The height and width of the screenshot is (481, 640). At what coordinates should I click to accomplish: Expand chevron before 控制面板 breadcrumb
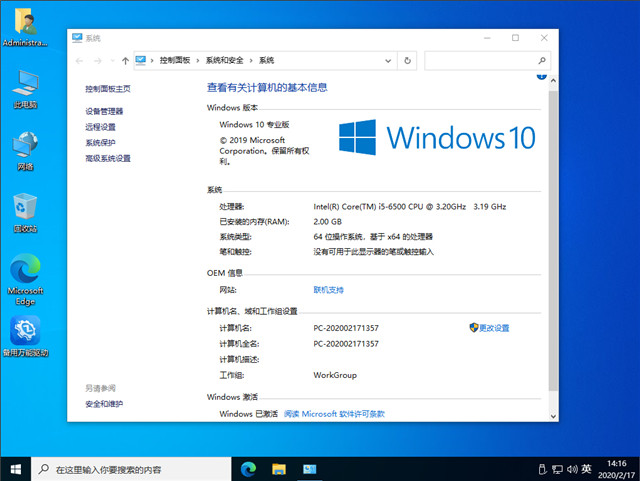pos(152,60)
